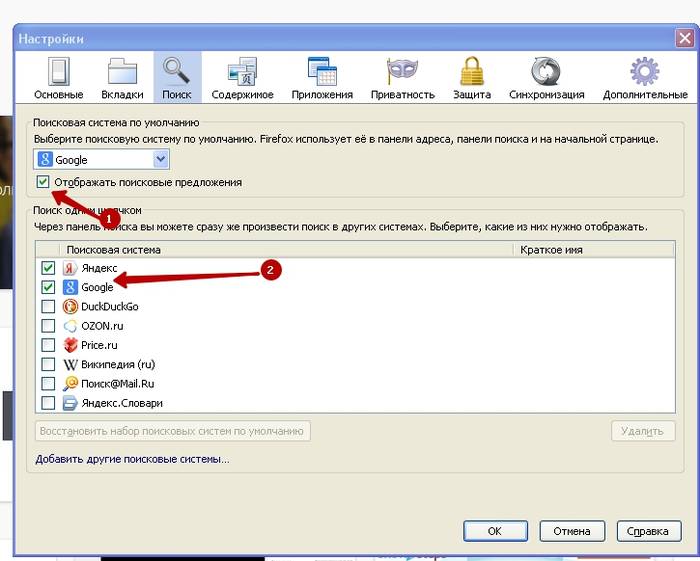Open the Вкладки settings icon
This screenshot has height=561, width=700.
point(122,75)
